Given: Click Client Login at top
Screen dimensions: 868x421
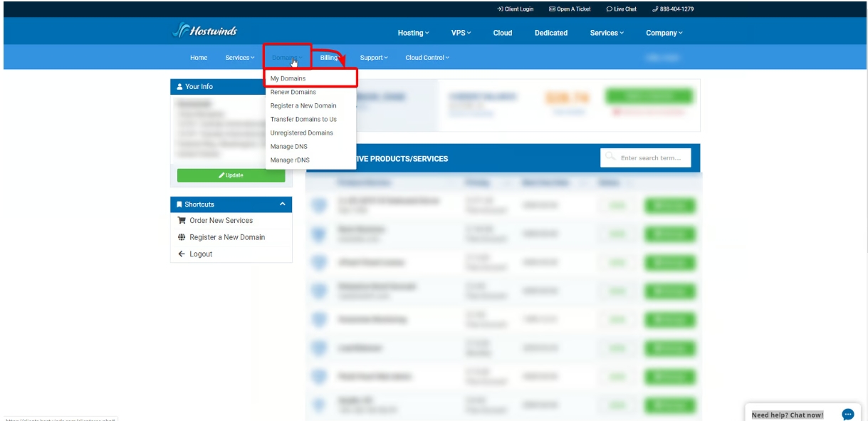Looking at the screenshot, I should (515, 9).
